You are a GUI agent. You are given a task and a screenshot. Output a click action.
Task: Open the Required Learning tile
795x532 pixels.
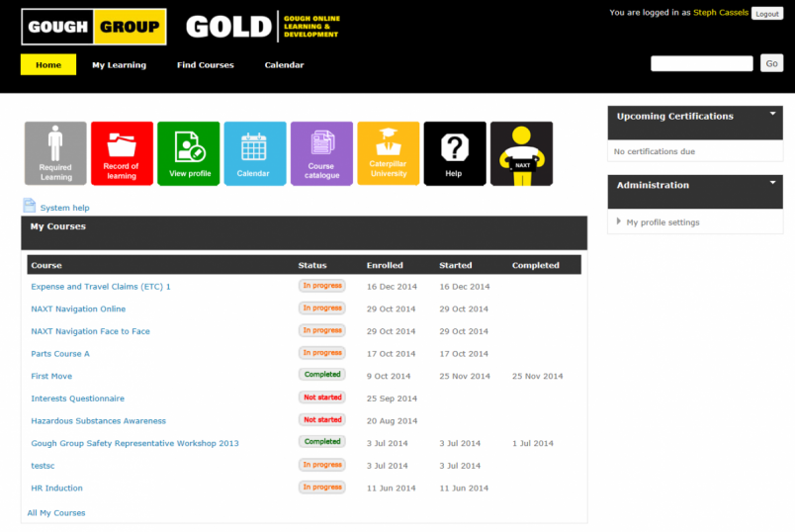click(x=55, y=153)
